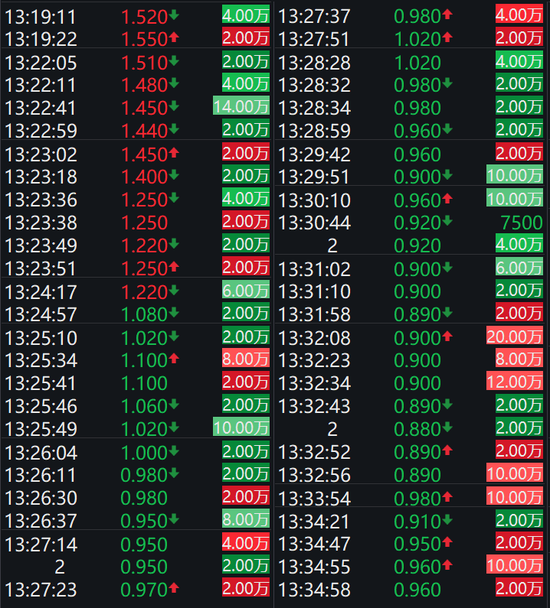Click 8.00万 volume at 13:32:23
550x608 pixels.
519,359
